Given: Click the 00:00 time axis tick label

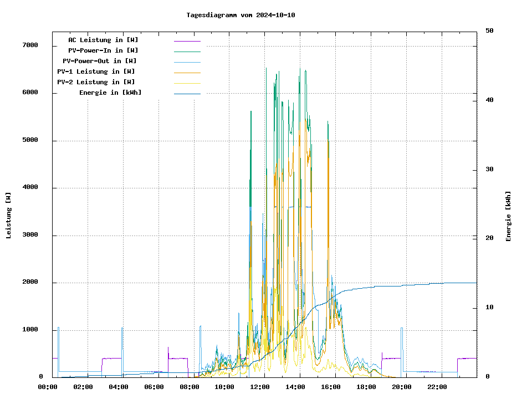Looking at the screenshot, I should [48, 387].
